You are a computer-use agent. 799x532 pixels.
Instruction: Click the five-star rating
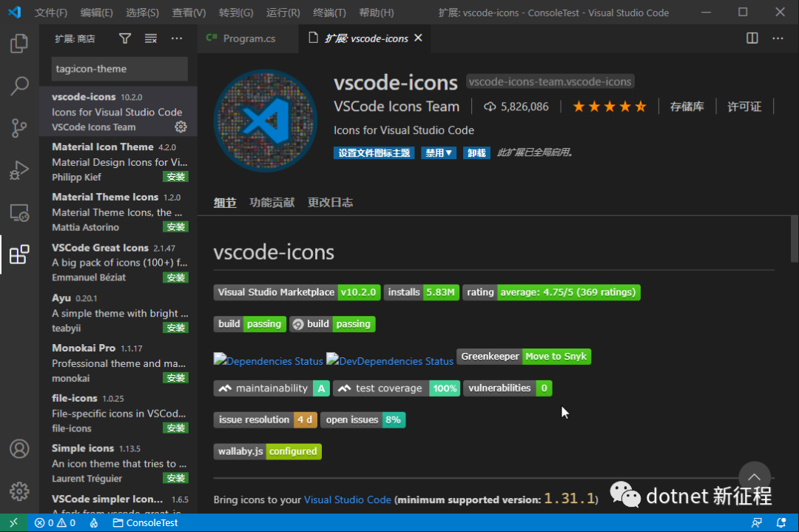[x=610, y=107]
